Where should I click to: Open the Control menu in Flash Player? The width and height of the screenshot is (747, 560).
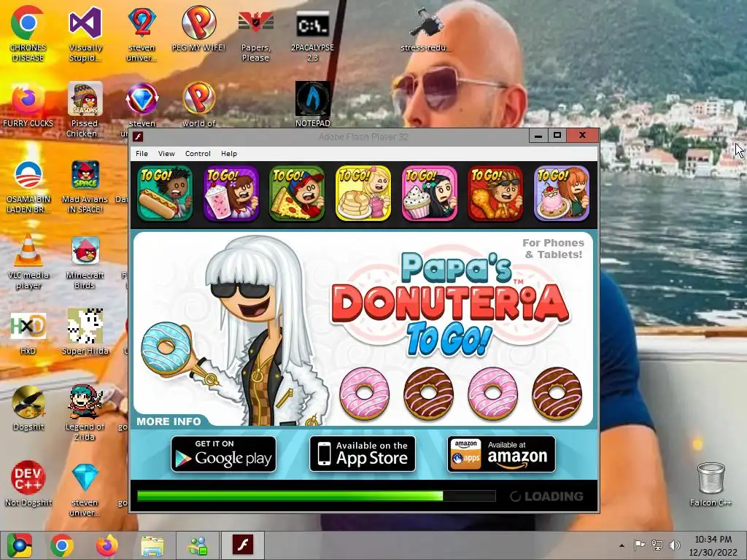[x=198, y=153]
